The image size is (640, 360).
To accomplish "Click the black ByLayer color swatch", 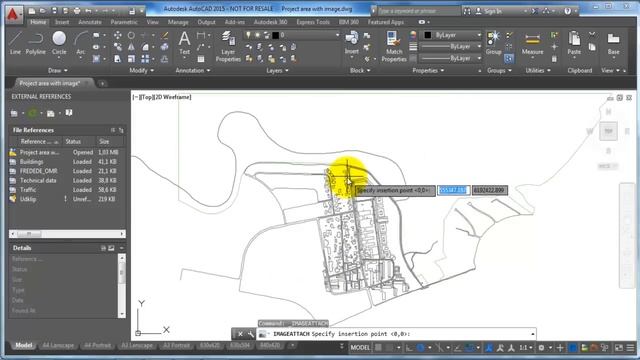I will pyautogui.click(x=427, y=35).
